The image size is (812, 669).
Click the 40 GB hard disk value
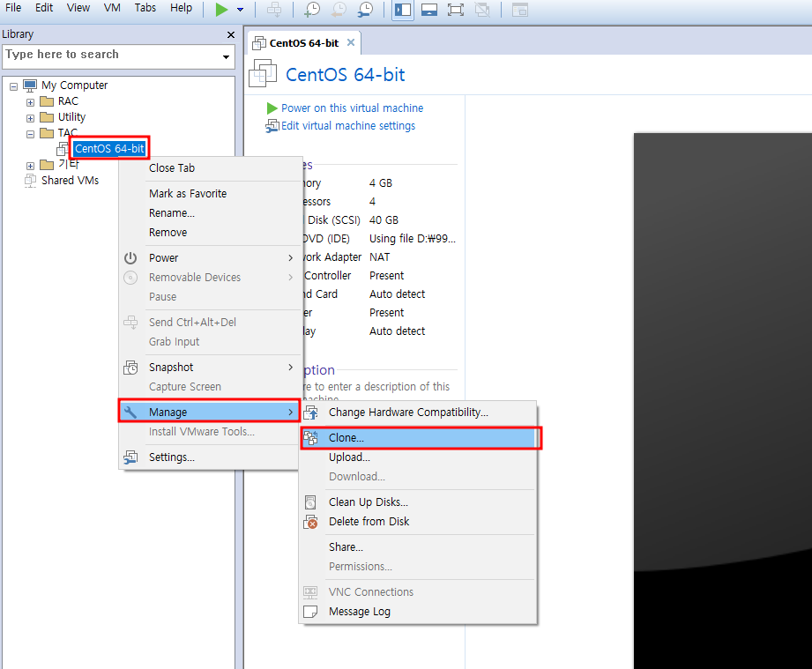click(x=384, y=220)
